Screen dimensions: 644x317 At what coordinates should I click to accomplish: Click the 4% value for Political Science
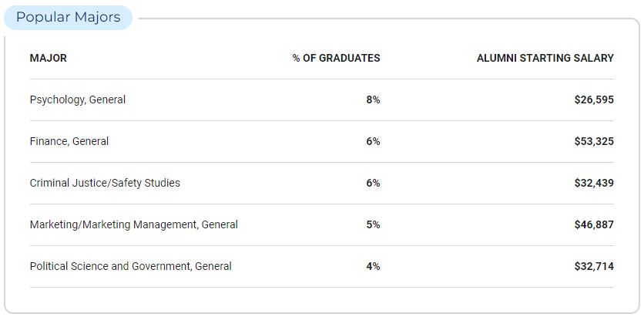tap(373, 266)
